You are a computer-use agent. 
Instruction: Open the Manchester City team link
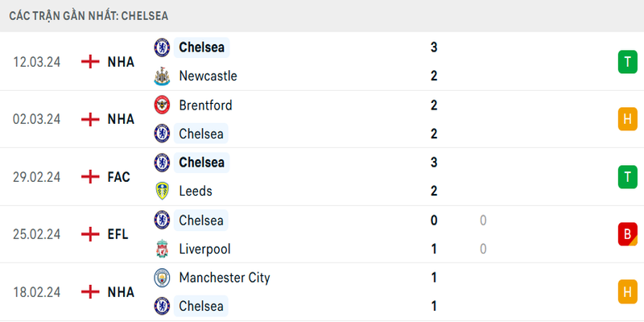(x=225, y=278)
